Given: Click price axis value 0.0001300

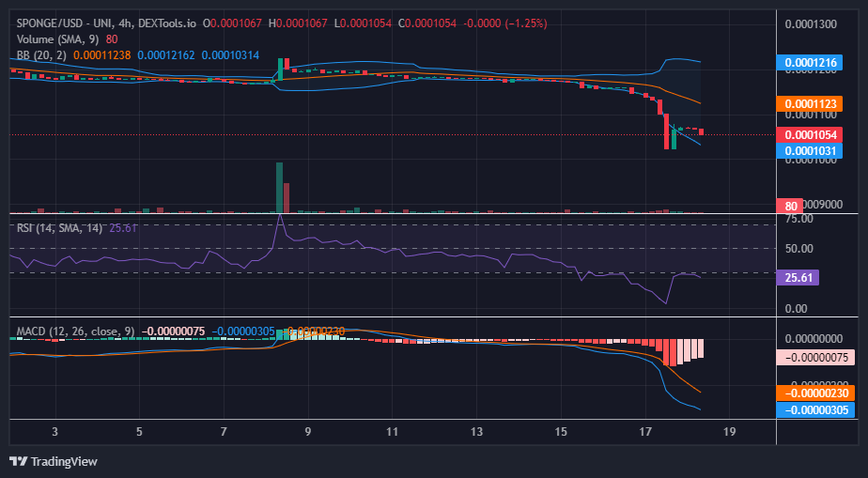Looking at the screenshot, I should 811,25.
